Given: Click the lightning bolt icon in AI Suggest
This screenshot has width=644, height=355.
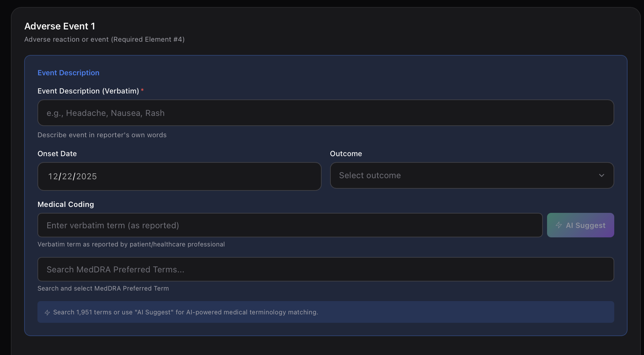Looking at the screenshot, I should 559,225.
